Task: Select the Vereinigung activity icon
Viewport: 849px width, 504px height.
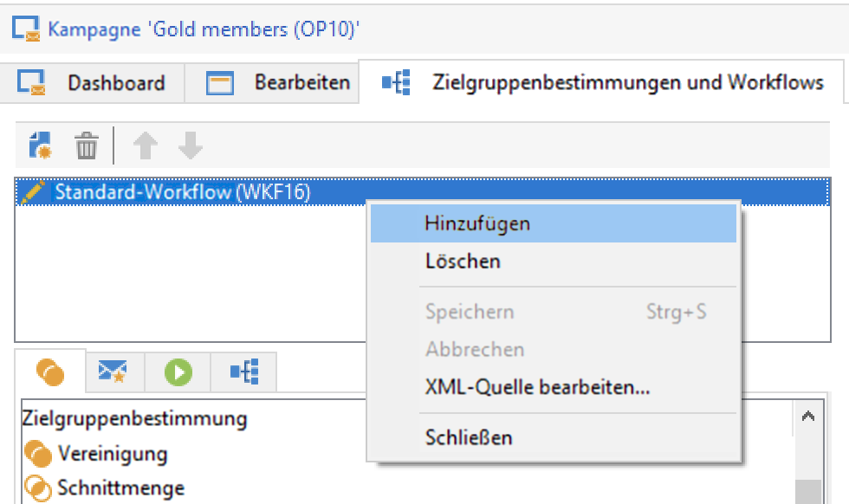Action: 38,454
